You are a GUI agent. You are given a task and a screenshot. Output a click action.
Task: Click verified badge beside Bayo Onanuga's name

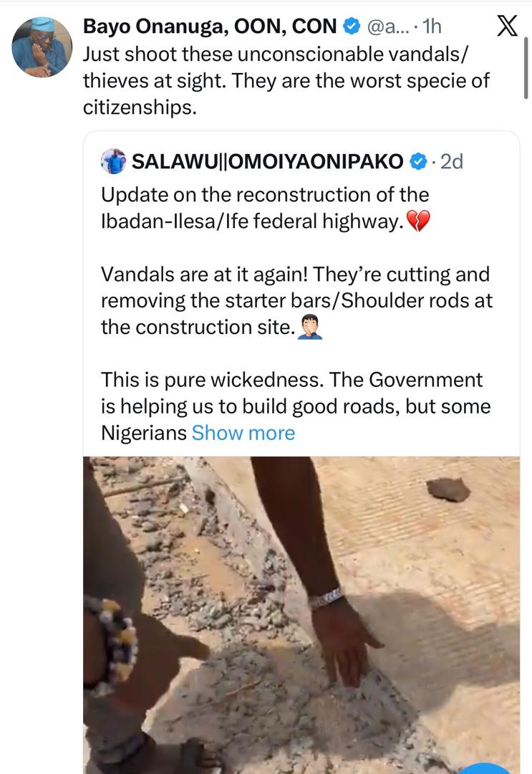(352, 27)
